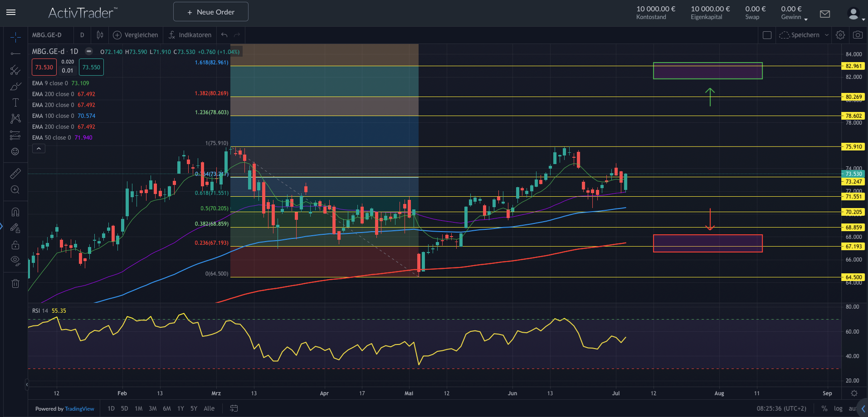The image size is (868, 417).
Task: Click the zoom in magnifier tool
Action: (15, 190)
